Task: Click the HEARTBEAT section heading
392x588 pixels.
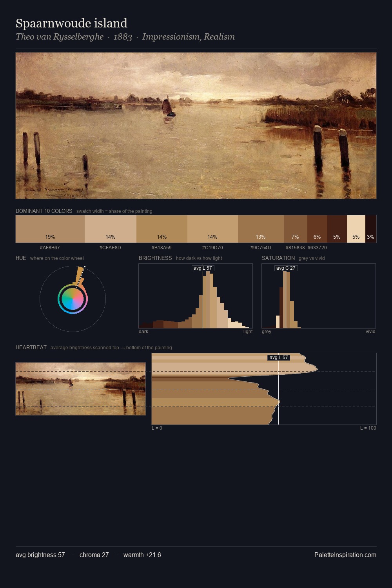Action: click(31, 347)
